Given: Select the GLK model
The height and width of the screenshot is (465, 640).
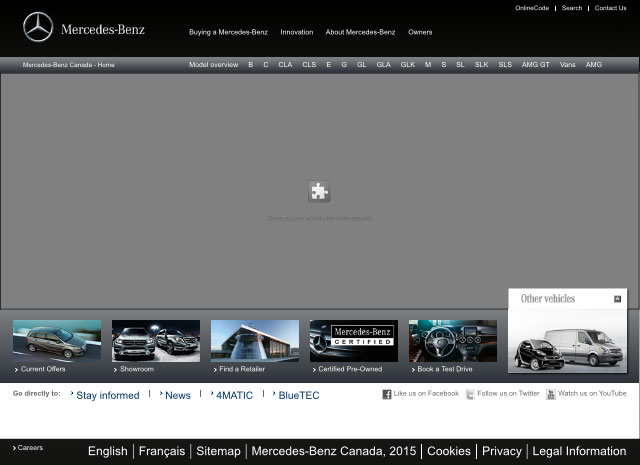Looking at the screenshot, I should click(x=408, y=65).
